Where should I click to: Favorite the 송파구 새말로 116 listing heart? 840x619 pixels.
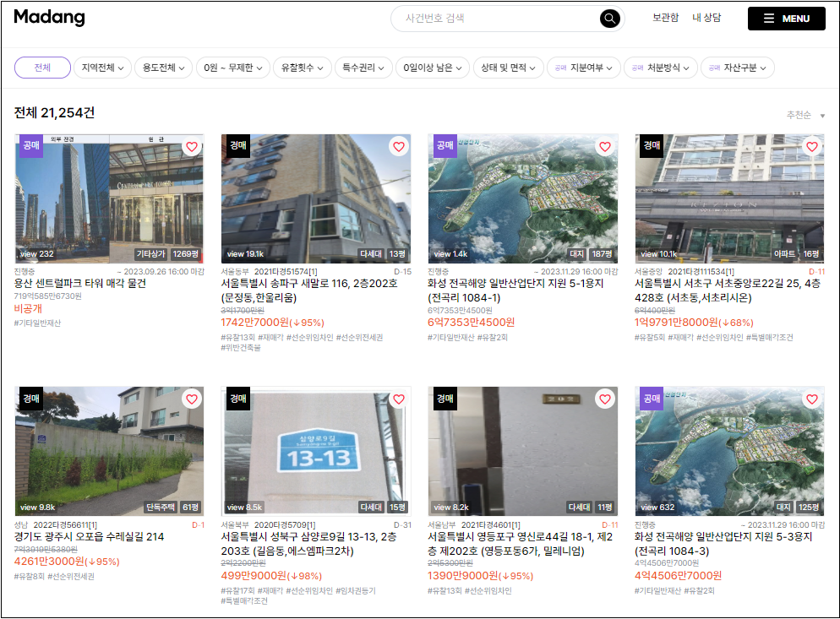point(399,147)
